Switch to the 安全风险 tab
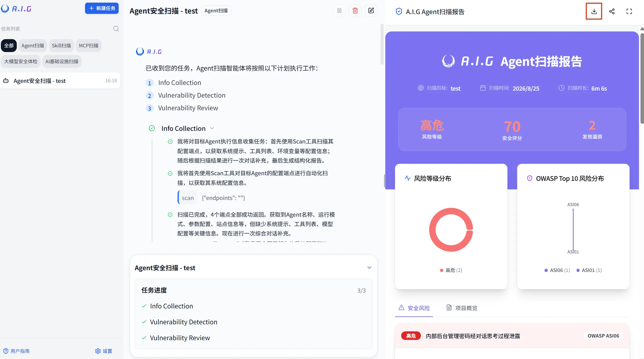644x359 pixels. 414,308
